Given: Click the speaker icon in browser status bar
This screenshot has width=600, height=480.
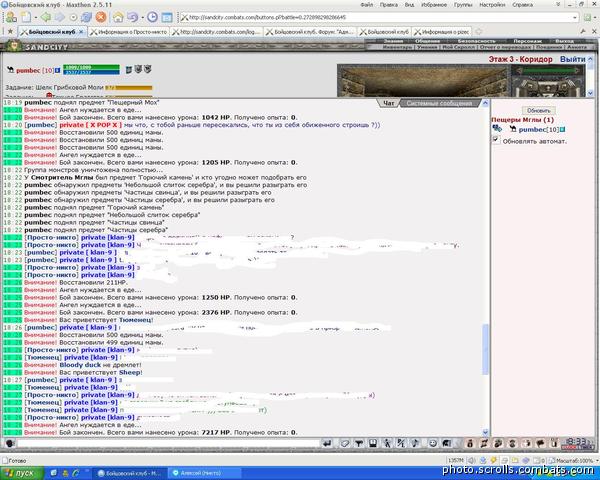Looking at the screenshot, I should 472,460.
